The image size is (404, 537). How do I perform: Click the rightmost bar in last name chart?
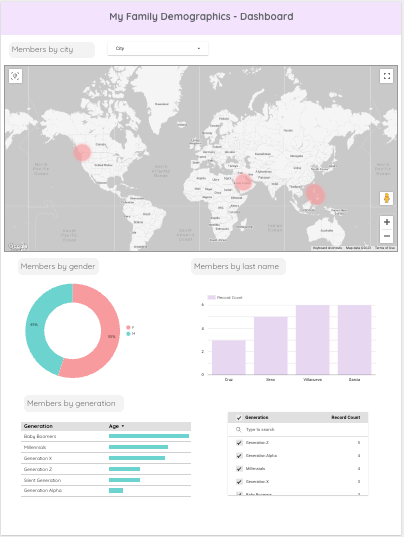pyautogui.click(x=354, y=340)
